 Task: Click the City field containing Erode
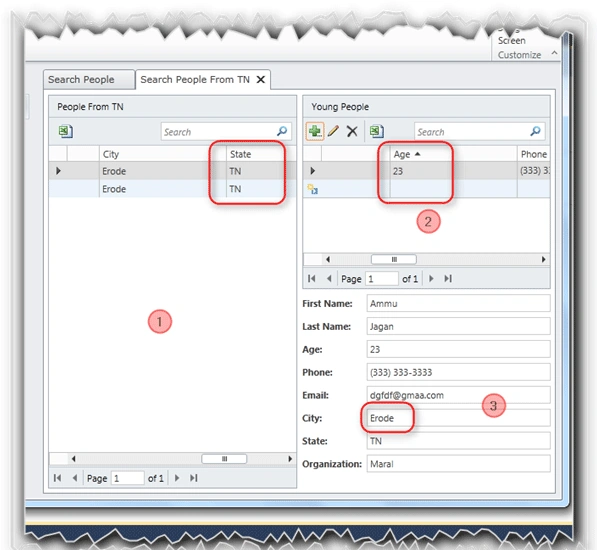pos(458,418)
